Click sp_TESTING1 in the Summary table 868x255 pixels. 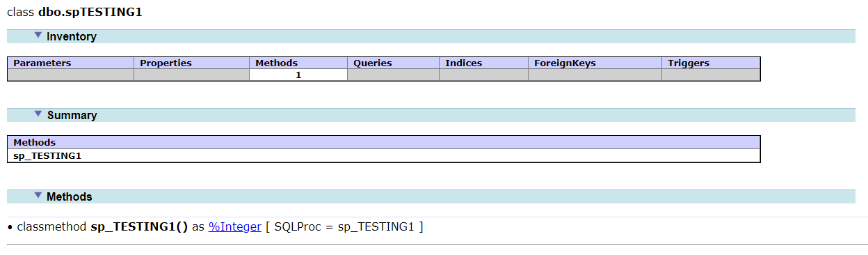[x=48, y=155]
